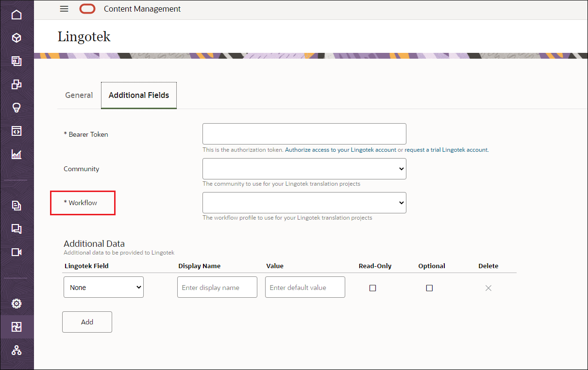Click the Value column header
The width and height of the screenshot is (588, 370).
275,266
